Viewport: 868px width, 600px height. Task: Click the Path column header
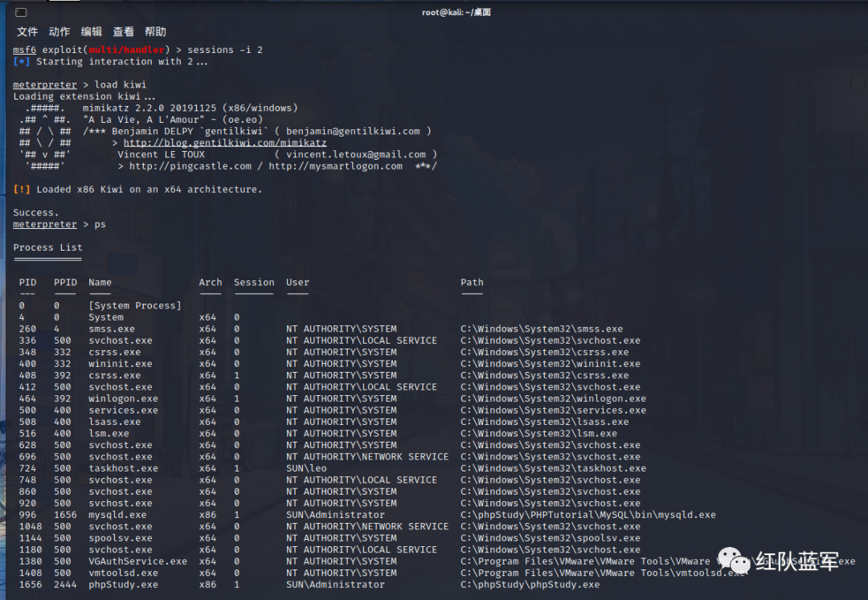point(472,282)
